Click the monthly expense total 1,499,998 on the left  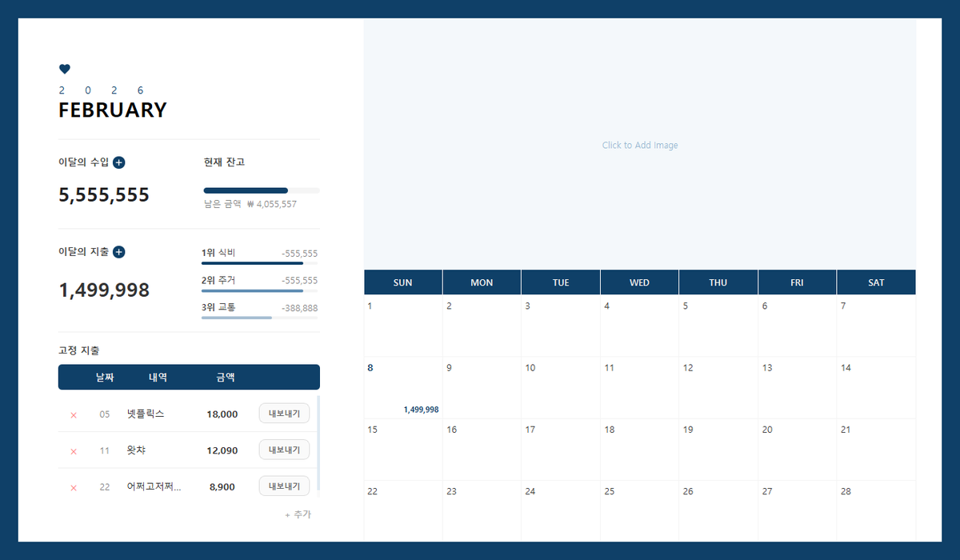[104, 290]
